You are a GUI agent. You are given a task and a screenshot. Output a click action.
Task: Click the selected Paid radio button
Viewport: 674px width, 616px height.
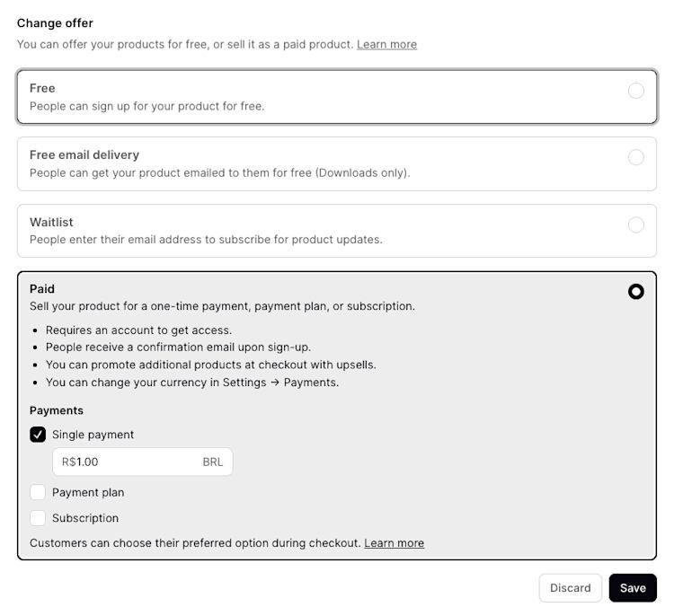635,292
